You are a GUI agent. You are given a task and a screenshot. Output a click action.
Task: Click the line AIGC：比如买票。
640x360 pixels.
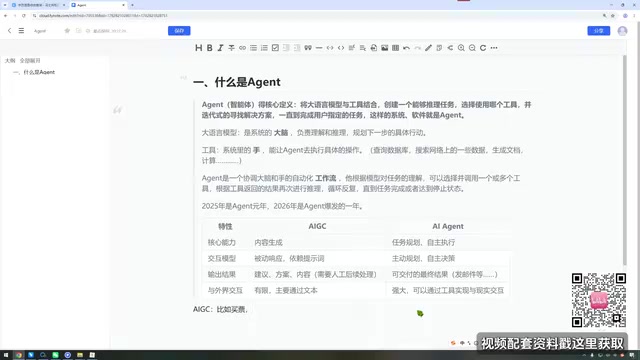tap(220, 309)
